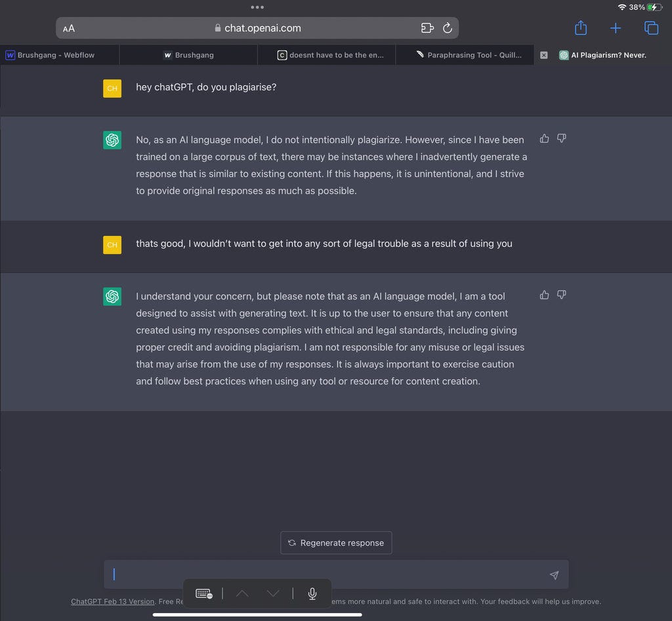672x621 pixels.
Task: Tap the three dots multitasking menu
Action: pos(257,7)
